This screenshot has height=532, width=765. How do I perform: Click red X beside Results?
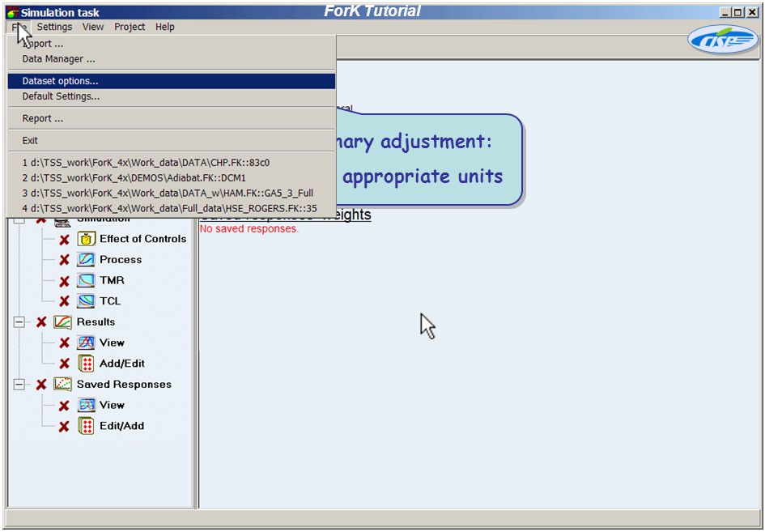[x=41, y=322]
